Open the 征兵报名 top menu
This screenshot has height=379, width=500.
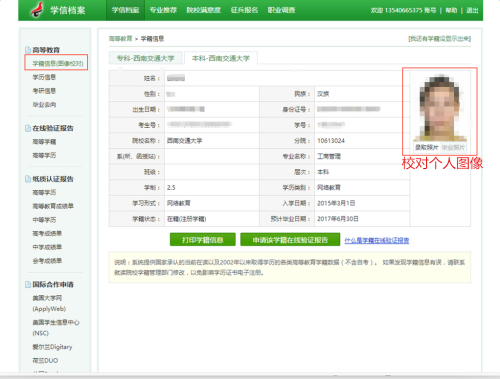244,10
